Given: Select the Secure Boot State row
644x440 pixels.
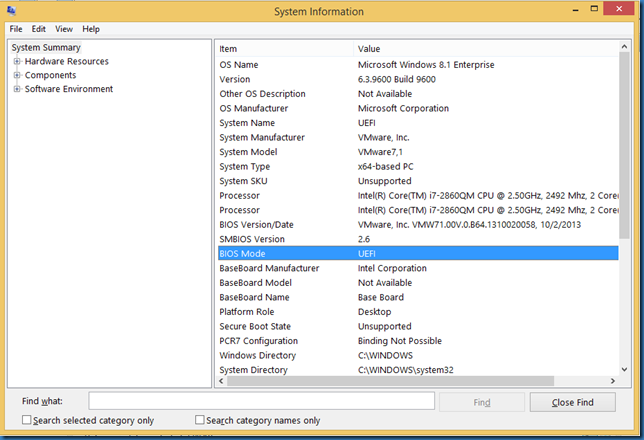Looking at the screenshot, I should [x=418, y=326].
